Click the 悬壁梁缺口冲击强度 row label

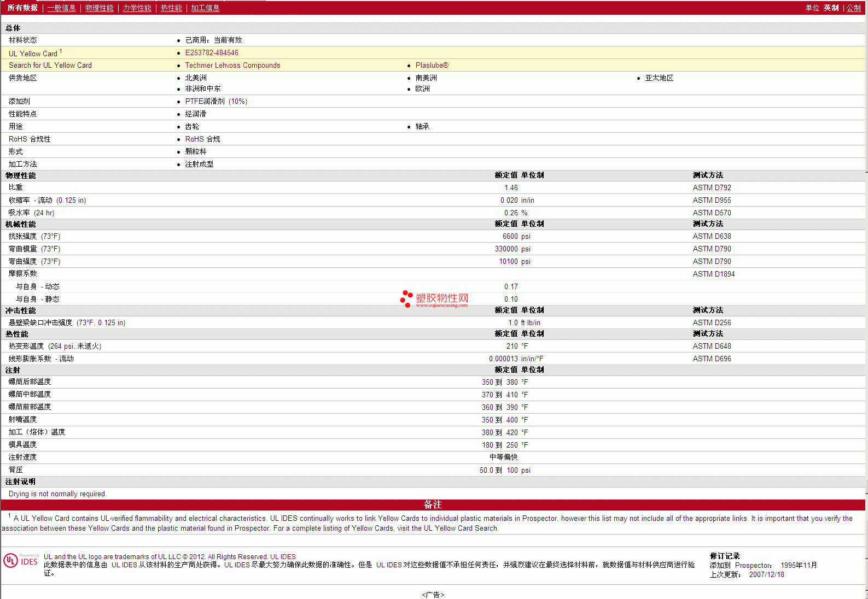tap(67, 322)
